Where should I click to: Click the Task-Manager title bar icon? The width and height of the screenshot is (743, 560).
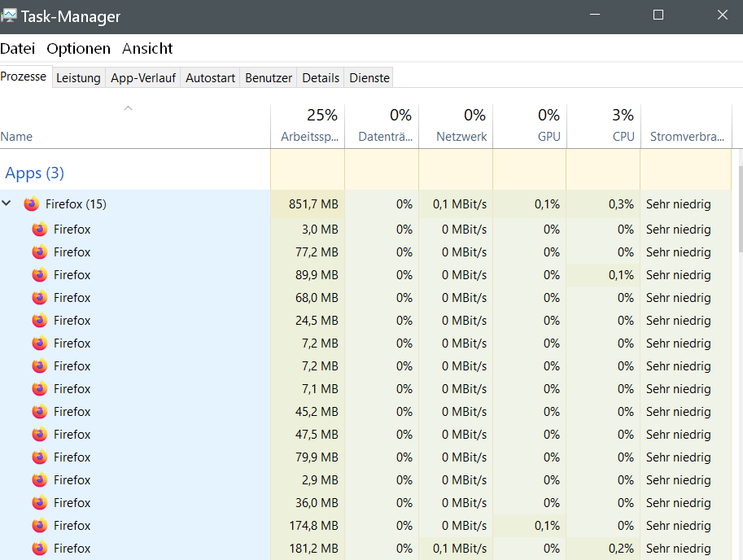(x=10, y=15)
